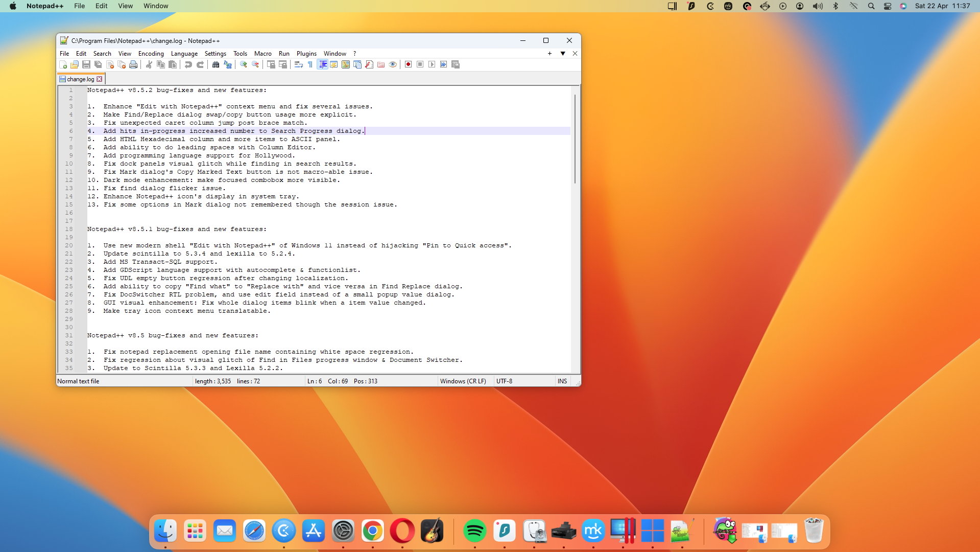
Task: Create a new document via toolbar
Action: click(63, 64)
